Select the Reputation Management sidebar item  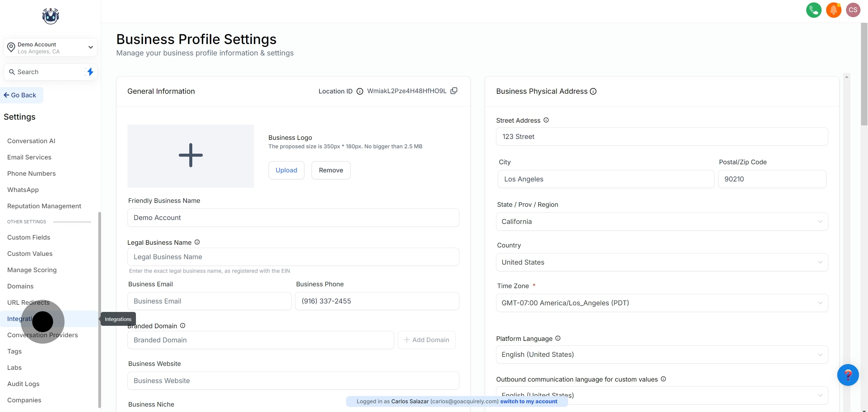point(44,206)
